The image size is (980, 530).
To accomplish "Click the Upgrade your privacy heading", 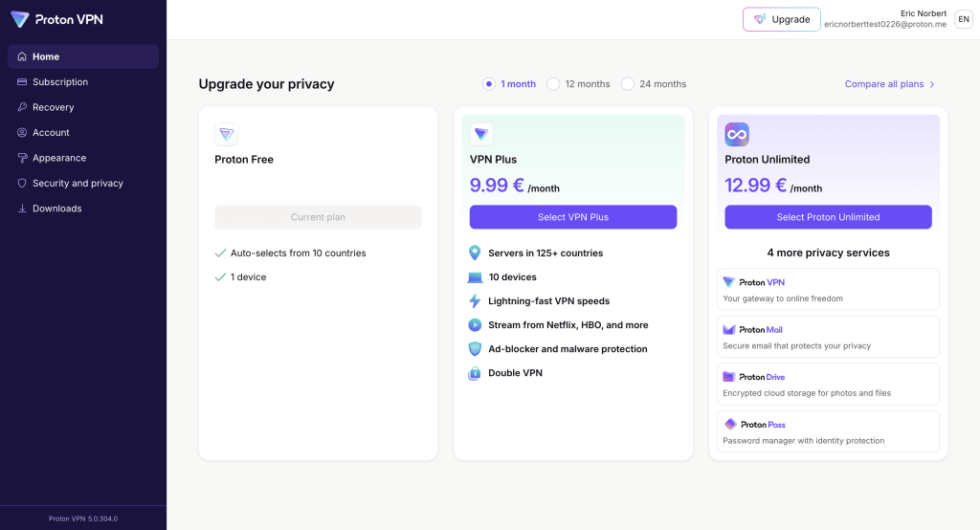I will [x=266, y=84].
